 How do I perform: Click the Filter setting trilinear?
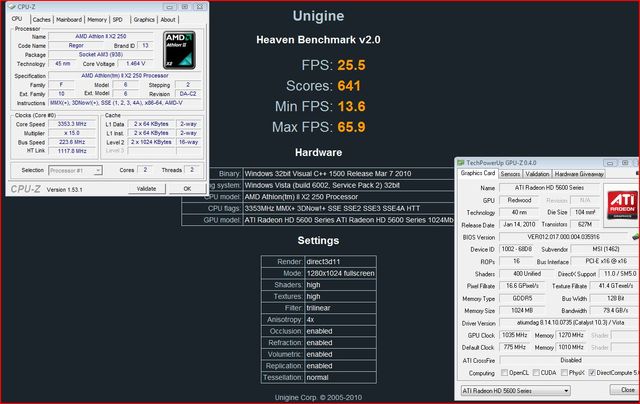pos(318,308)
